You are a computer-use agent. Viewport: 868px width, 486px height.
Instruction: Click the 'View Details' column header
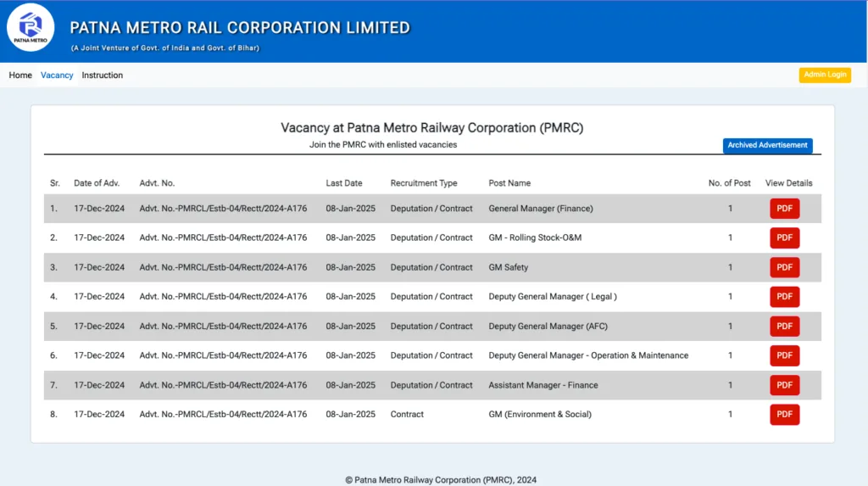(x=789, y=183)
